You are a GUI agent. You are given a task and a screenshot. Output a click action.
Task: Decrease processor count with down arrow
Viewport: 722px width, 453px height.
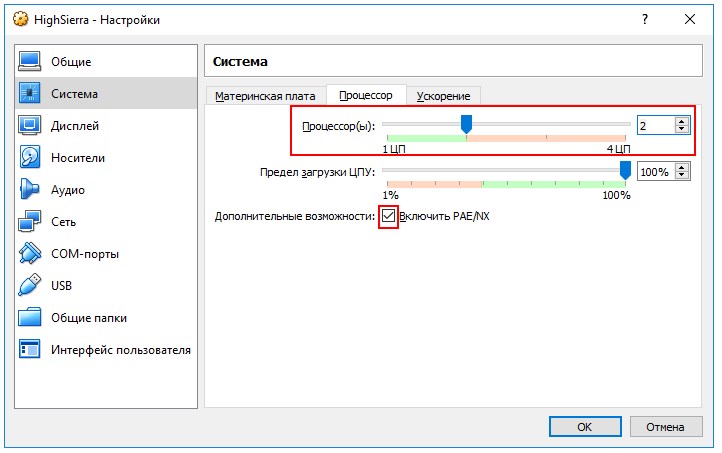click(x=682, y=130)
